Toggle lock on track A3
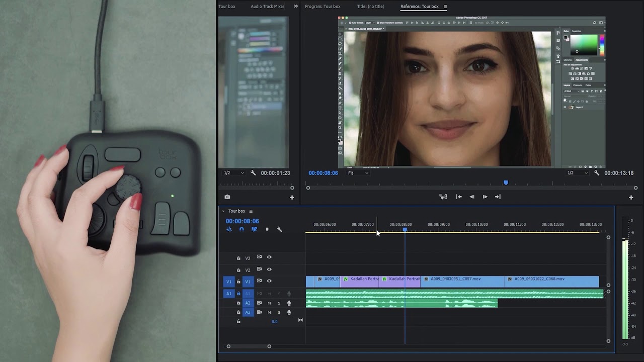Screen dimensions: 644x362 238,312
